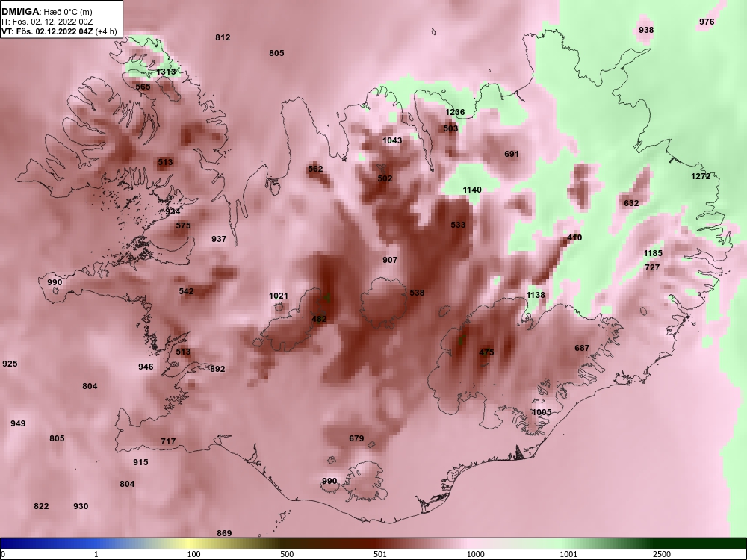Click the 503 value label

tap(450, 128)
